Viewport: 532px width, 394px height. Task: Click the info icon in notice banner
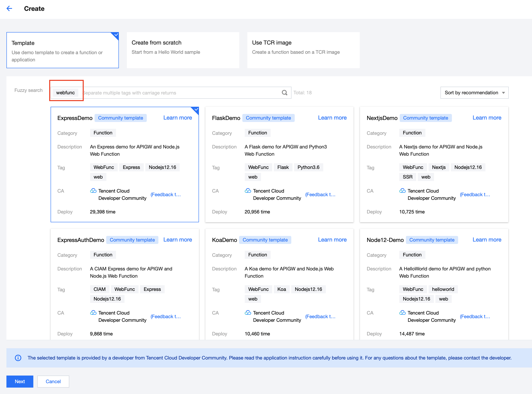18,358
